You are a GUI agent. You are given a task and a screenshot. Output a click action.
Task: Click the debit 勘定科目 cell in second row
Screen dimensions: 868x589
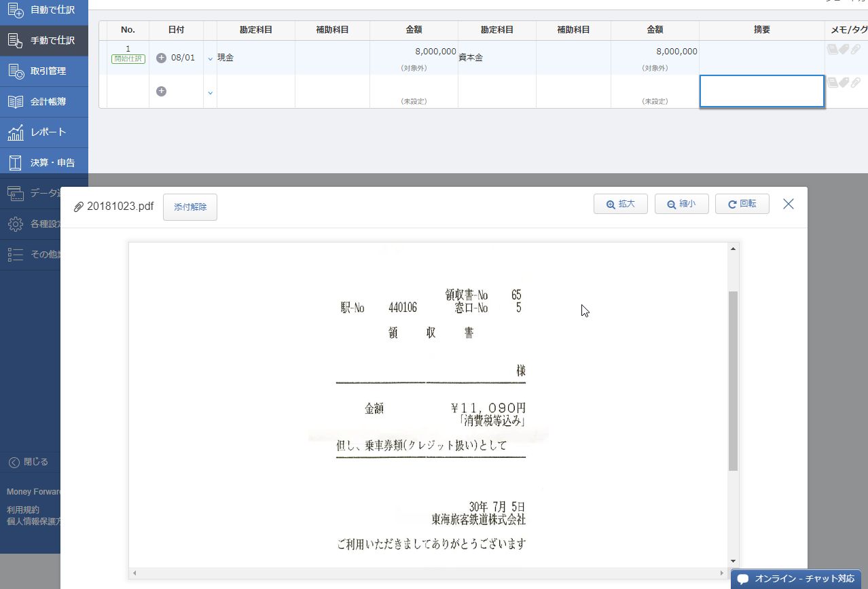coord(256,91)
